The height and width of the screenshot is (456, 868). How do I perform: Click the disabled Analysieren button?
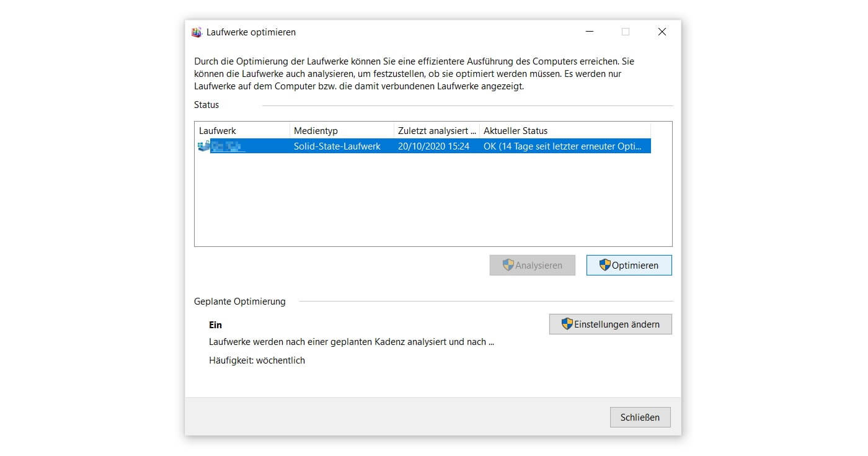pos(532,265)
